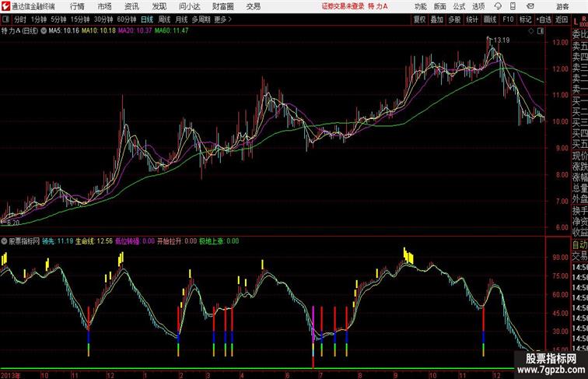The width and height of the screenshot is (588, 379).
Task: Click the diamond icon above the chart
Action: click(531, 31)
